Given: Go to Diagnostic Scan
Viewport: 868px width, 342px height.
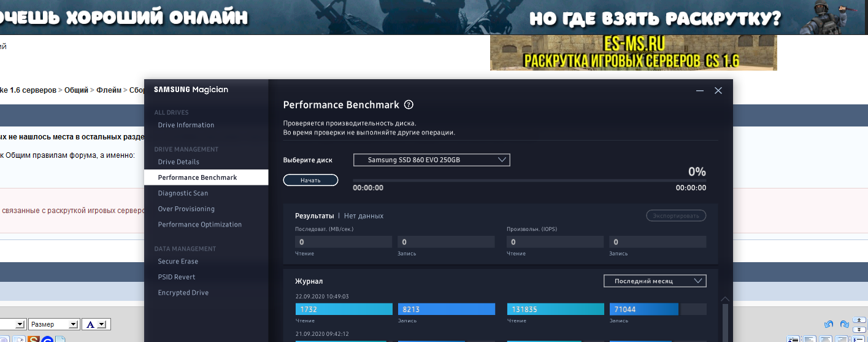Looking at the screenshot, I should (x=183, y=193).
